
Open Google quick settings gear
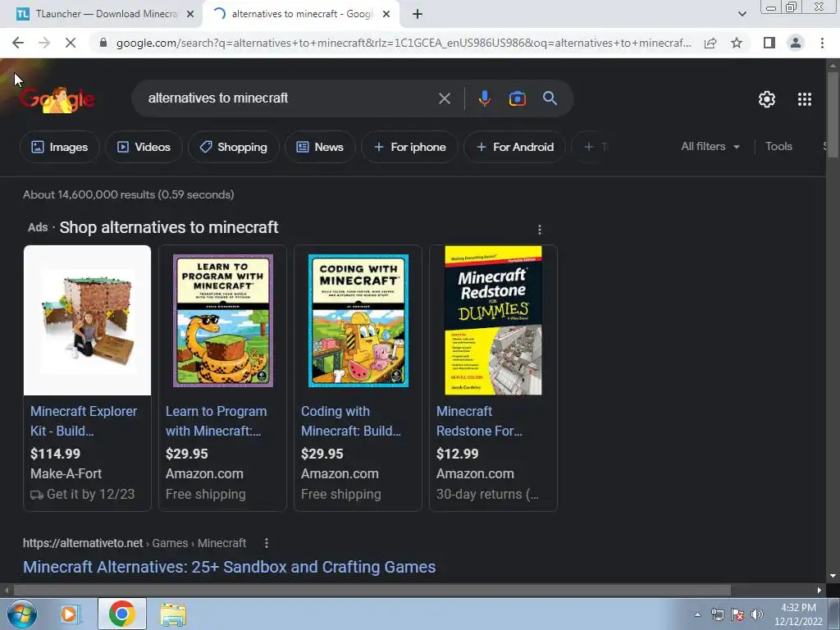767,99
